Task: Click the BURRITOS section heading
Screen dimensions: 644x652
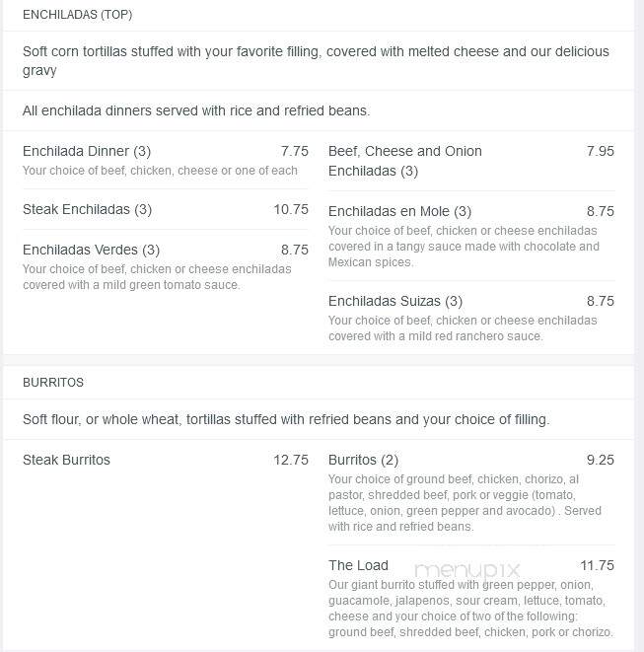Action: pos(53,383)
